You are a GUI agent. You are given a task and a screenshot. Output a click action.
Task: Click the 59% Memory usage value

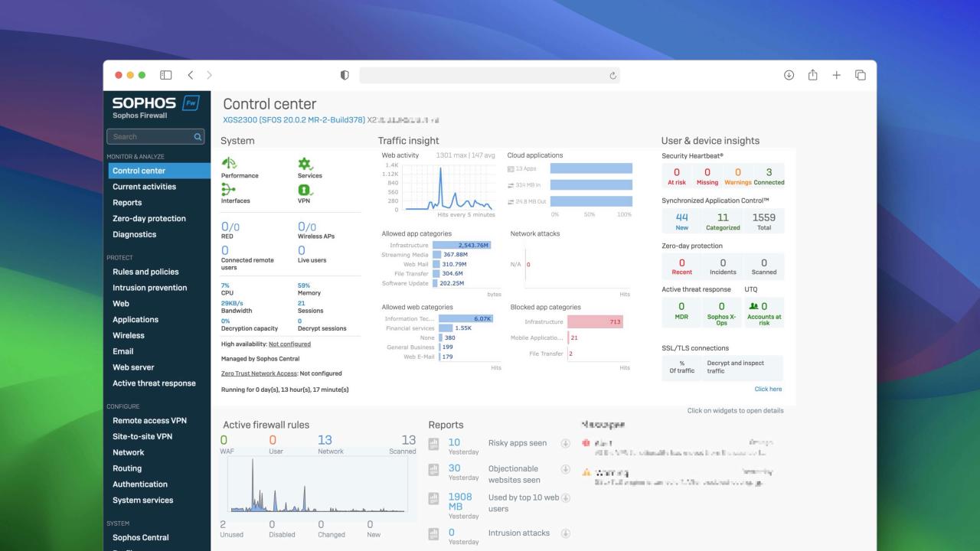point(304,285)
